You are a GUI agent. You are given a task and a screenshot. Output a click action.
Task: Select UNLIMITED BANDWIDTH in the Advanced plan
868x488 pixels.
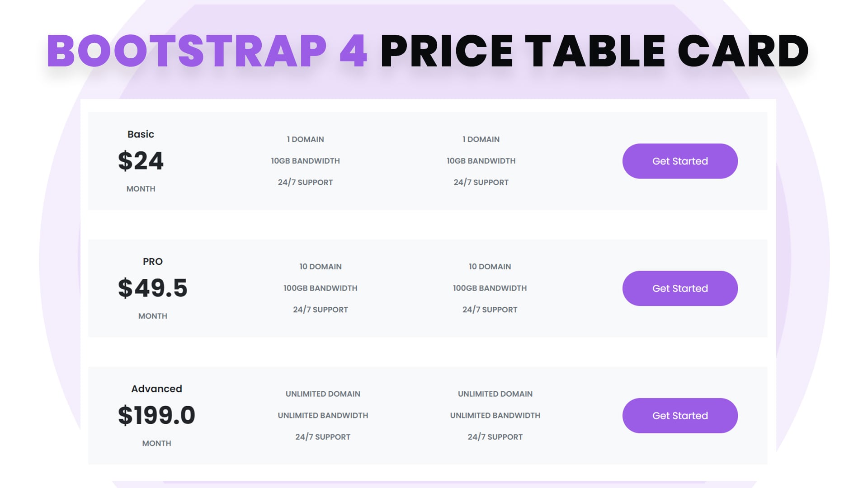click(322, 415)
